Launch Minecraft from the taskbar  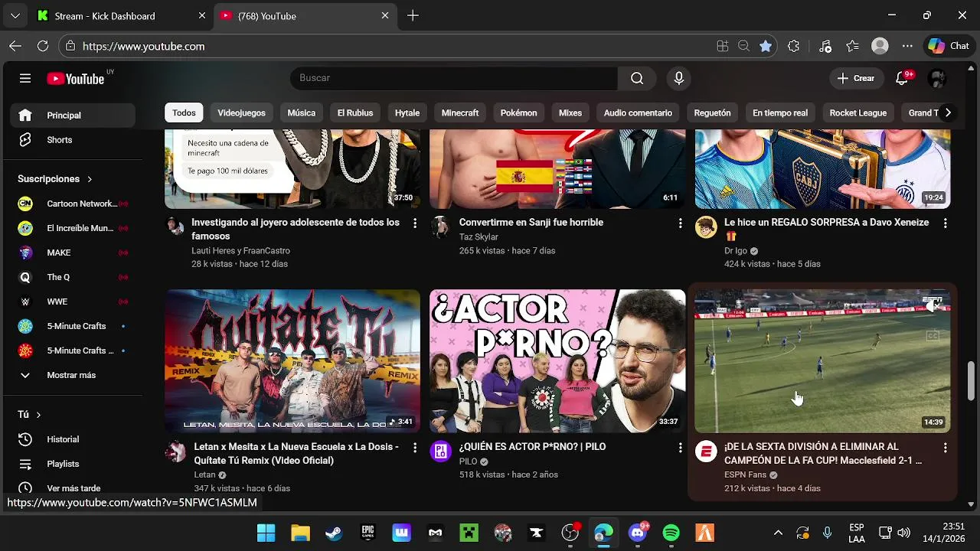[469, 533]
